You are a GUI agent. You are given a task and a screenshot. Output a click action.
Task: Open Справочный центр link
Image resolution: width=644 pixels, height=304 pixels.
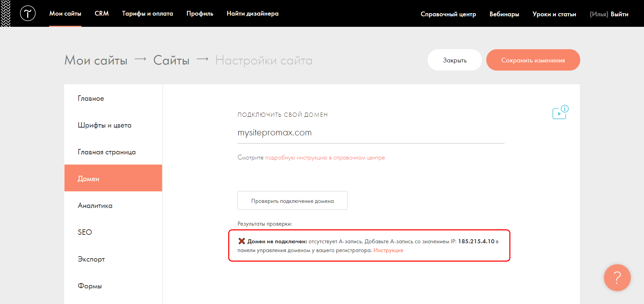[x=448, y=14]
